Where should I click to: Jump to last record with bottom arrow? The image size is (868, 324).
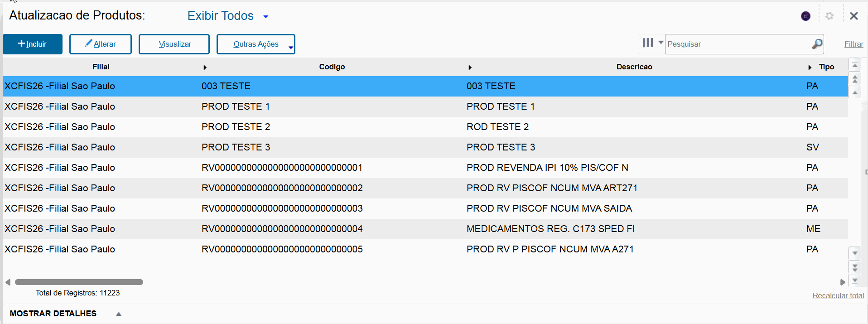pyautogui.click(x=855, y=281)
